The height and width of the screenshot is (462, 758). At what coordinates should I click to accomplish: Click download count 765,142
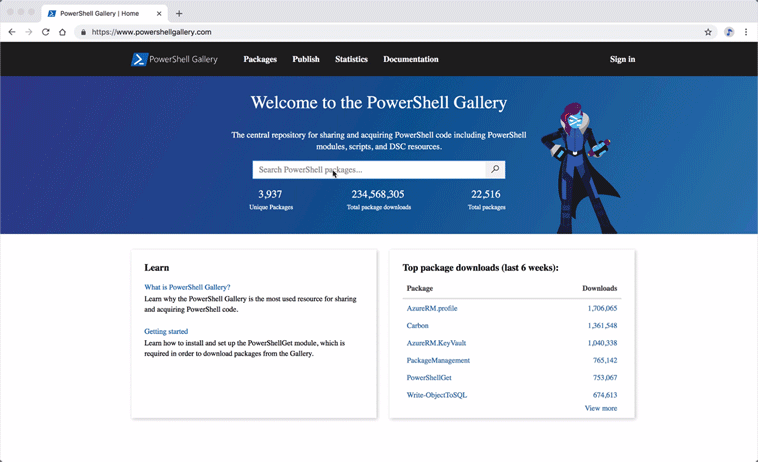(605, 361)
